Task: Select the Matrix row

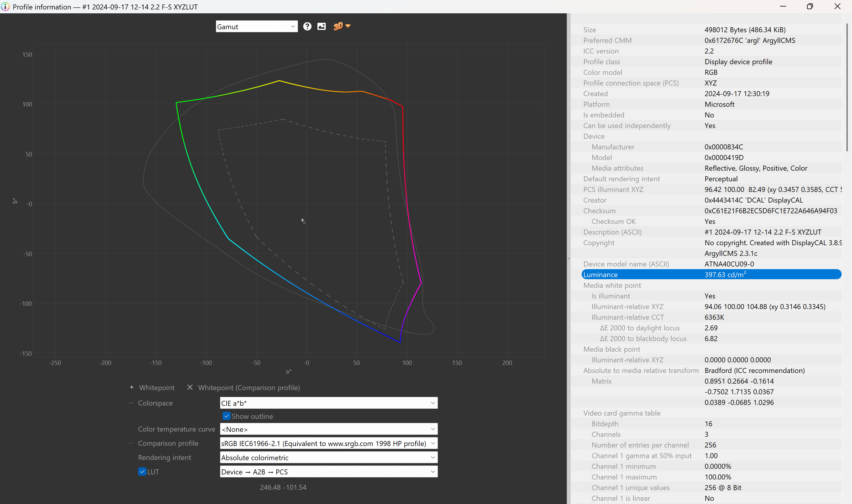Action: tap(711, 381)
